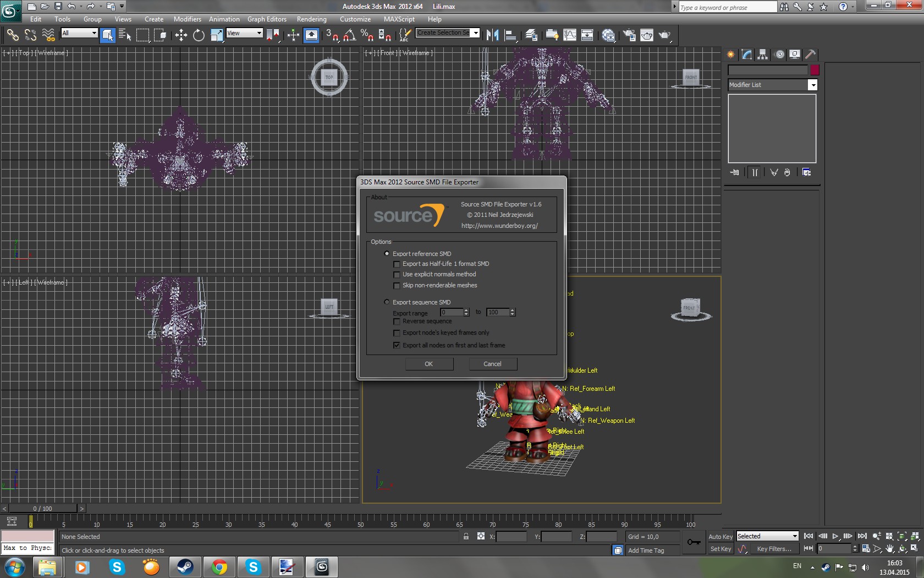924x578 pixels.
Task: Click the object color swatch in Modify panel
Action: [x=815, y=70]
